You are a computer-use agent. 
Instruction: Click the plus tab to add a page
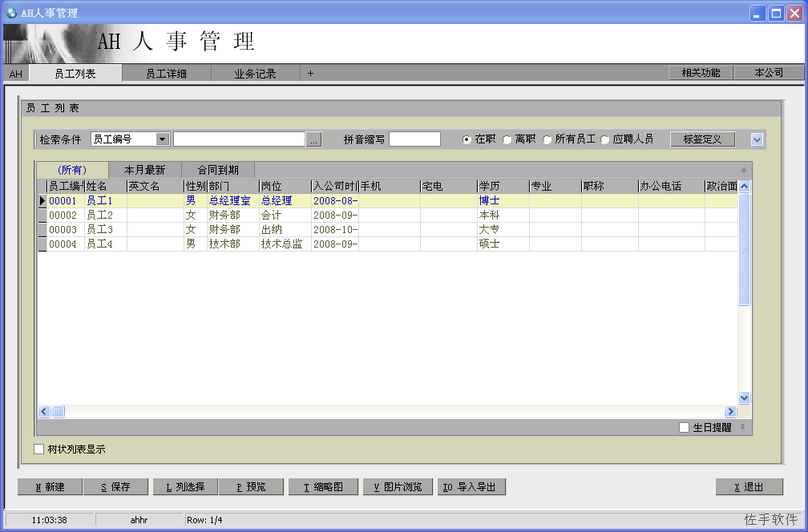310,73
